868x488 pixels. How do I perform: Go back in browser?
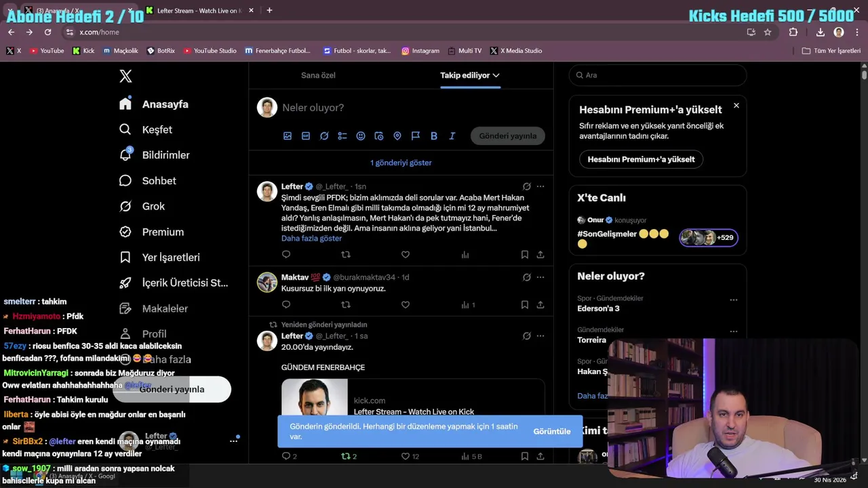pos(11,32)
